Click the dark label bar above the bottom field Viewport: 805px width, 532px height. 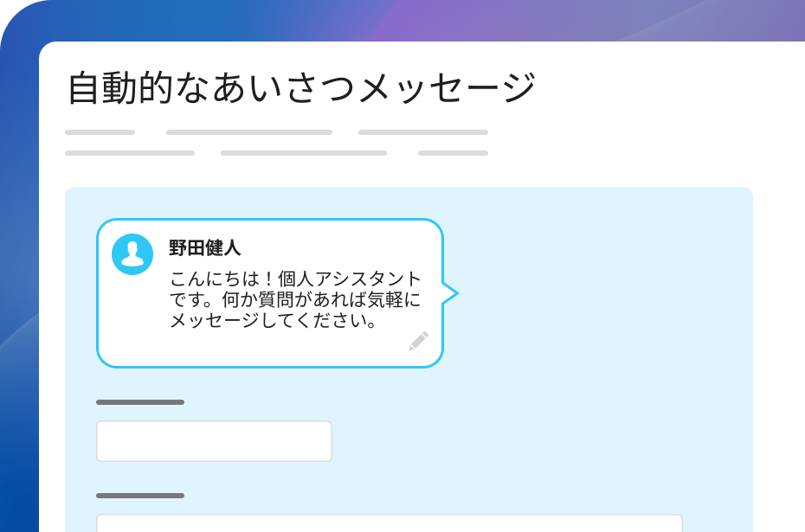pyautogui.click(x=140, y=496)
